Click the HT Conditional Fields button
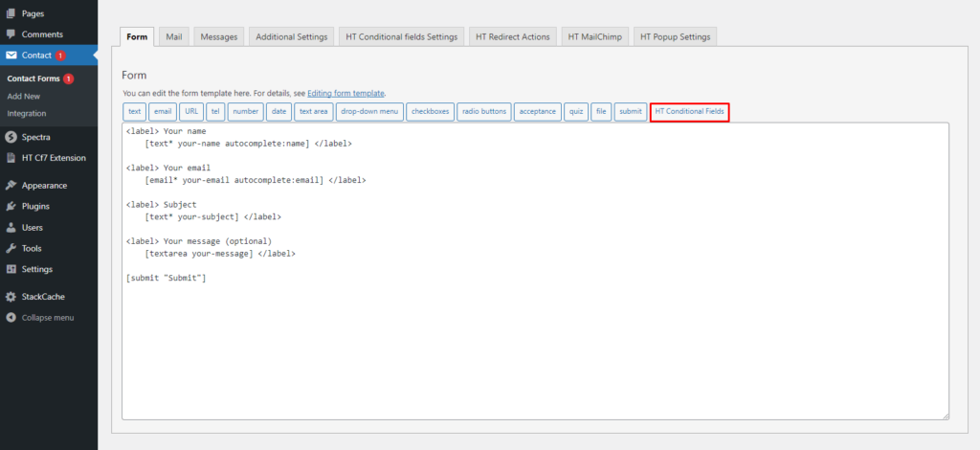This screenshot has width=980, height=450. [689, 112]
